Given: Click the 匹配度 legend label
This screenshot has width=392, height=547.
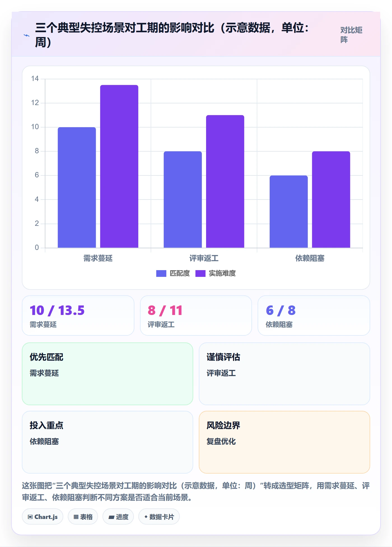Looking at the screenshot, I should (x=180, y=273).
